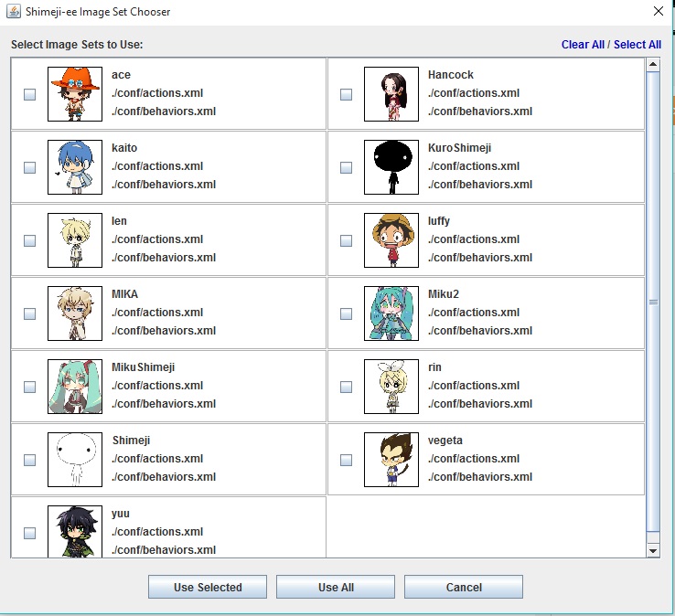
Task: Click ./conf/actions.xml under luffy
Action: click(474, 239)
